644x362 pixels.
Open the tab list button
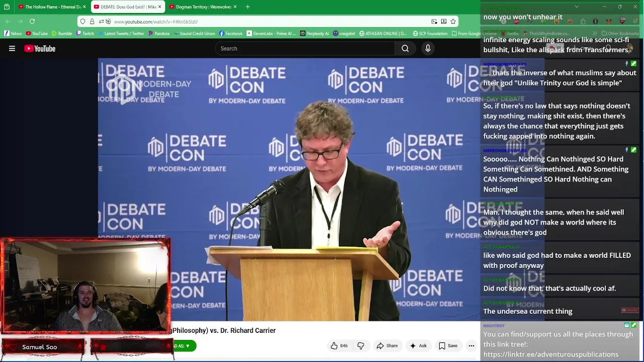click(7, 7)
